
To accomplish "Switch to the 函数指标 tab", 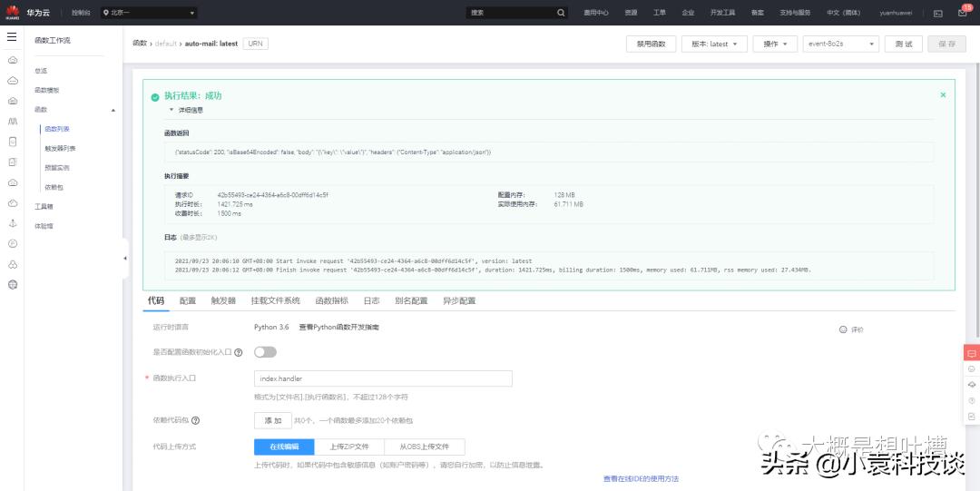I will (332, 300).
